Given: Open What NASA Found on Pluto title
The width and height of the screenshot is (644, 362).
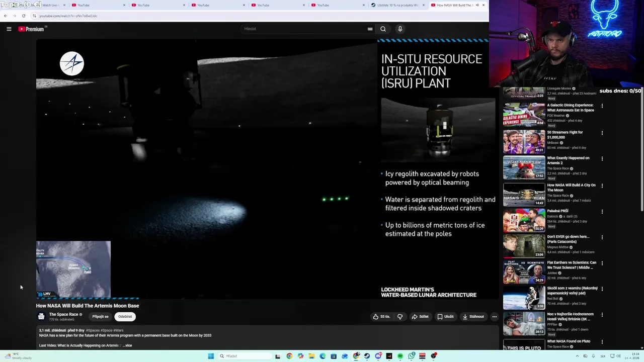Looking at the screenshot, I should point(569,341).
